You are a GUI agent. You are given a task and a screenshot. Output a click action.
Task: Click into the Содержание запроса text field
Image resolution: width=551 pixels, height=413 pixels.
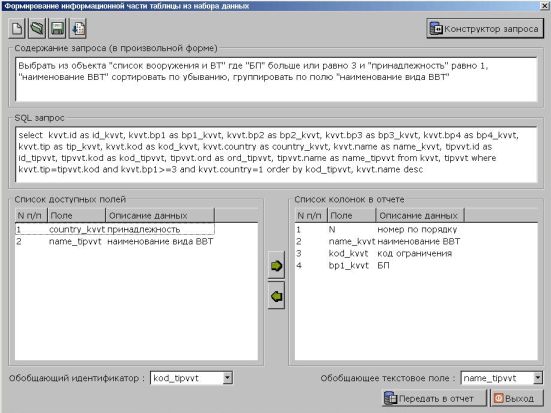click(276, 80)
